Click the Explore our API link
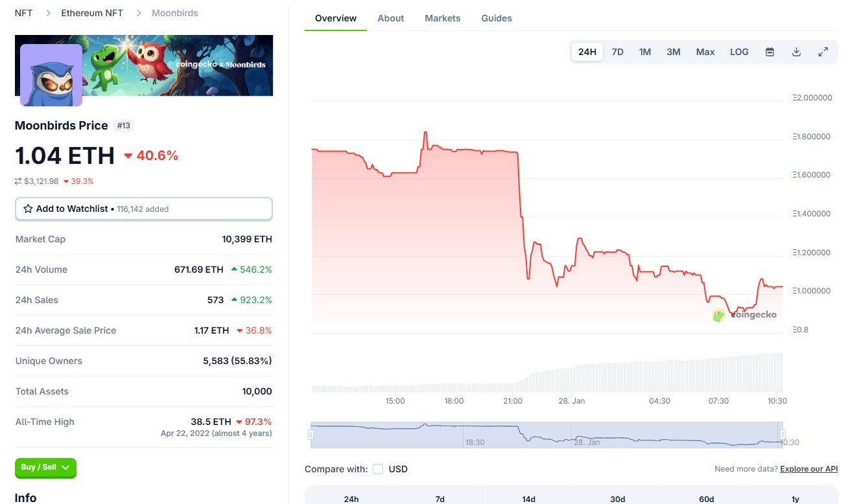Image resolution: width=868 pixels, height=504 pixels. (x=808, y=468)
